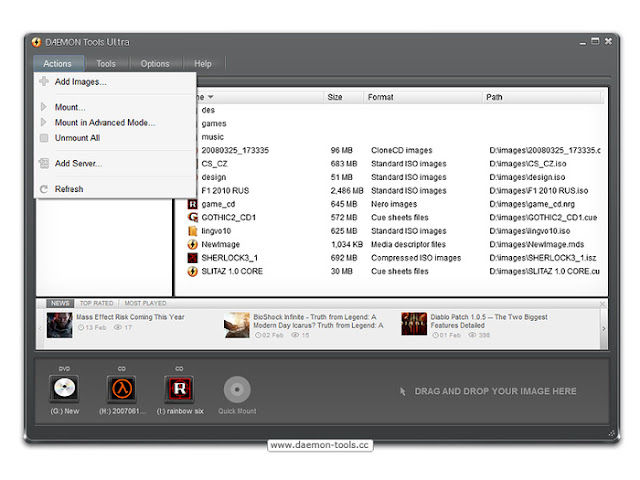Screen dimensions: 640x480
Task: Click the Diablo news thumbnail
Action: pyautogui.click(x=414, y=324)
